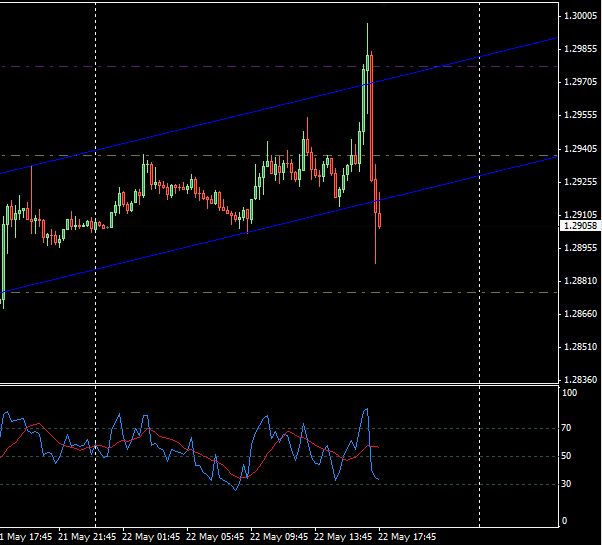Click the 1.30005 price axis label
The height and width of the screenshot is (545, 602).
pos(580,16)
